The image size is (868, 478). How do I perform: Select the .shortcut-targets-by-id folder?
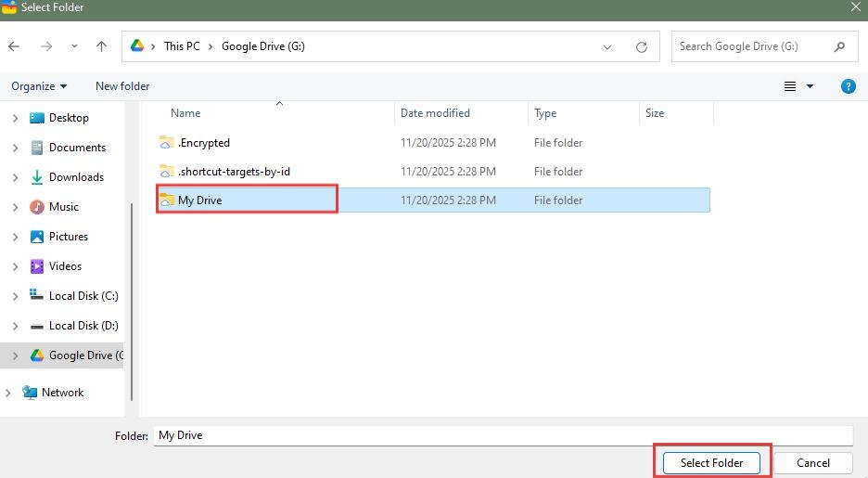[x=234, y=172]
